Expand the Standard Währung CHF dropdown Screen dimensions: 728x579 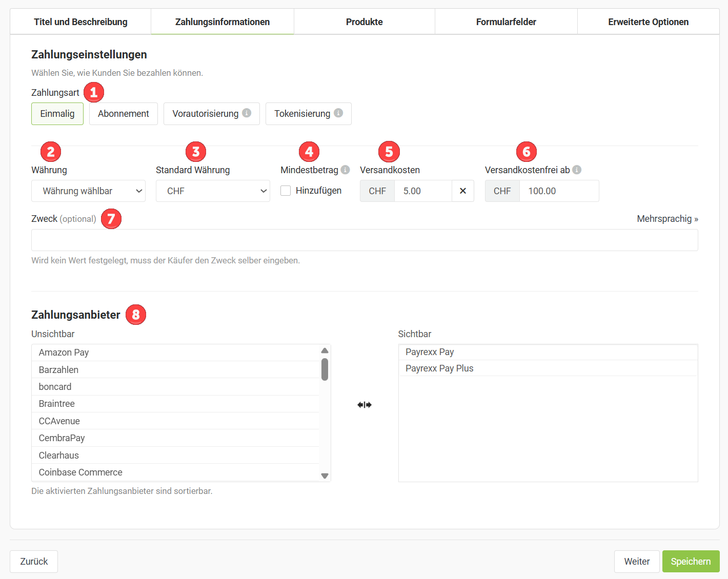pos(213,191)
